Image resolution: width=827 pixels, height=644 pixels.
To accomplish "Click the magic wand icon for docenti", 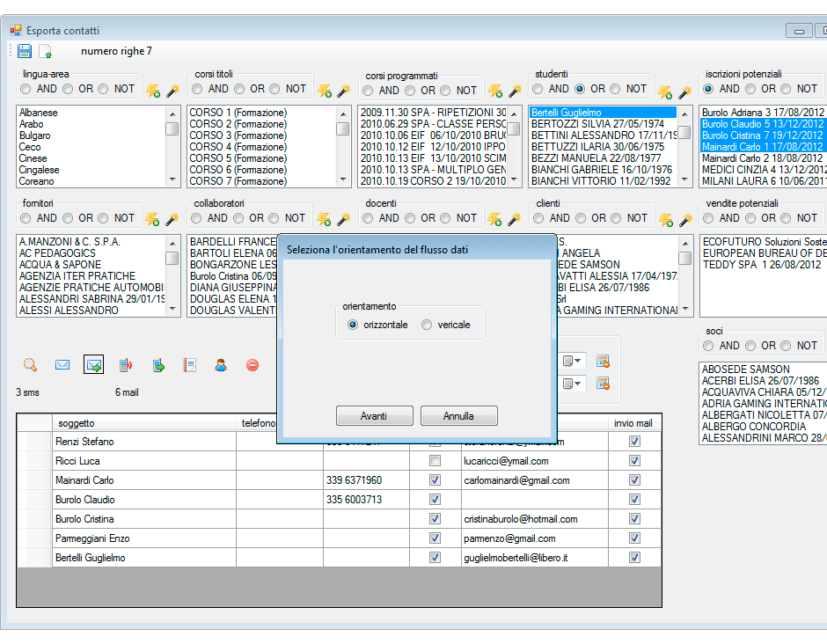I will (x=515, y=219).
